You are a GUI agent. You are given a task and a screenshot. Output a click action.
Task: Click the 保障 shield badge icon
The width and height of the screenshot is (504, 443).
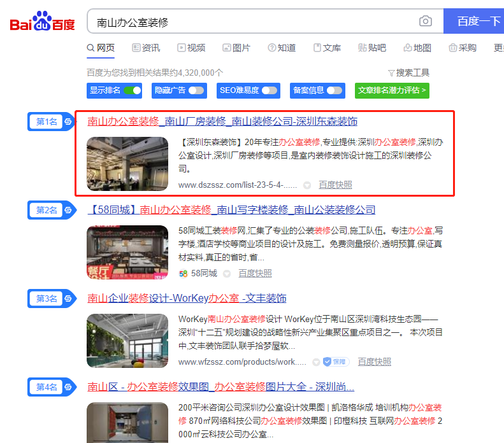click(336, 362)
